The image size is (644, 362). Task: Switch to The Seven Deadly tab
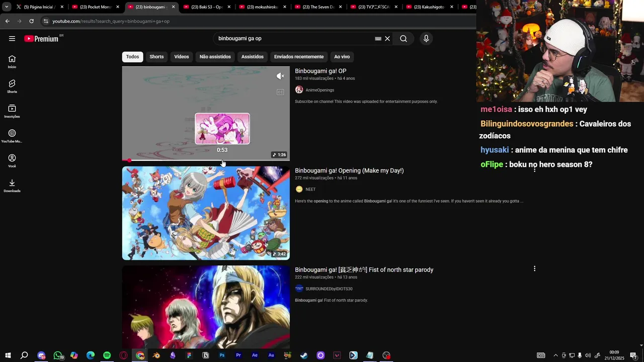318,7
